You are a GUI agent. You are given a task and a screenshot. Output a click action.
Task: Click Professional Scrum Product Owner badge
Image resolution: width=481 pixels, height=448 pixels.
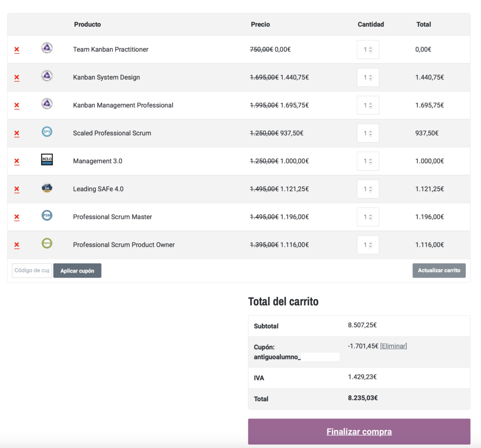coord(47,244)
